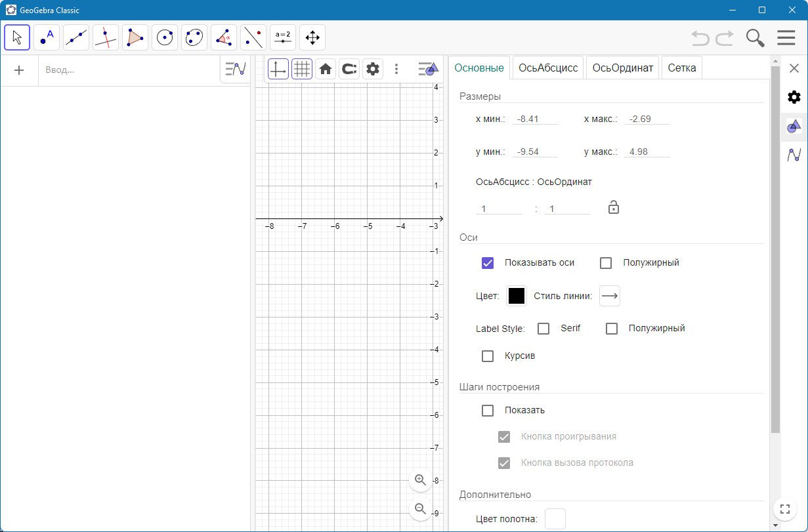Select the Angle tool

click(x=224, y=38)
